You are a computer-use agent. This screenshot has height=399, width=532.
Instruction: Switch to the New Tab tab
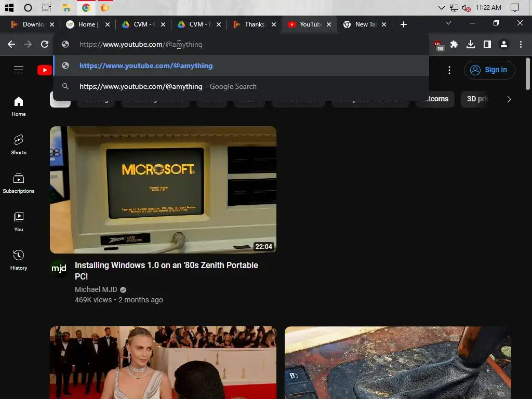(364, 24)
